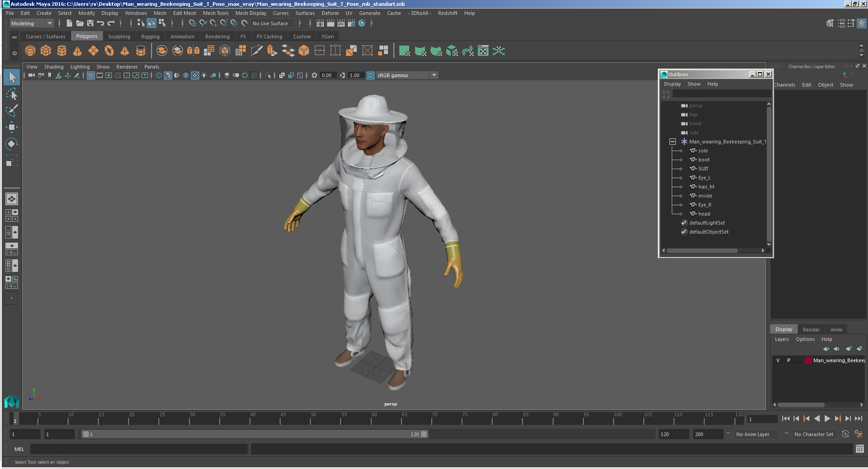Viewport: 868px width, 469px height.
Task: Toggle X-ray display mode
Action: (x=282, y=75)
